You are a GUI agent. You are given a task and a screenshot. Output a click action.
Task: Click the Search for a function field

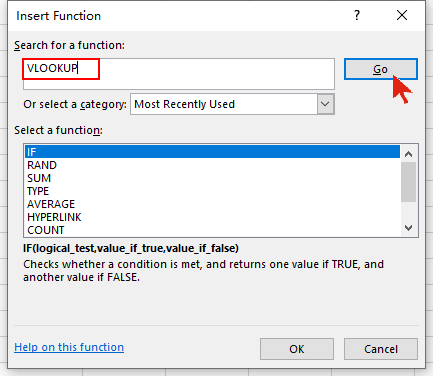click(x=179, y=74)
